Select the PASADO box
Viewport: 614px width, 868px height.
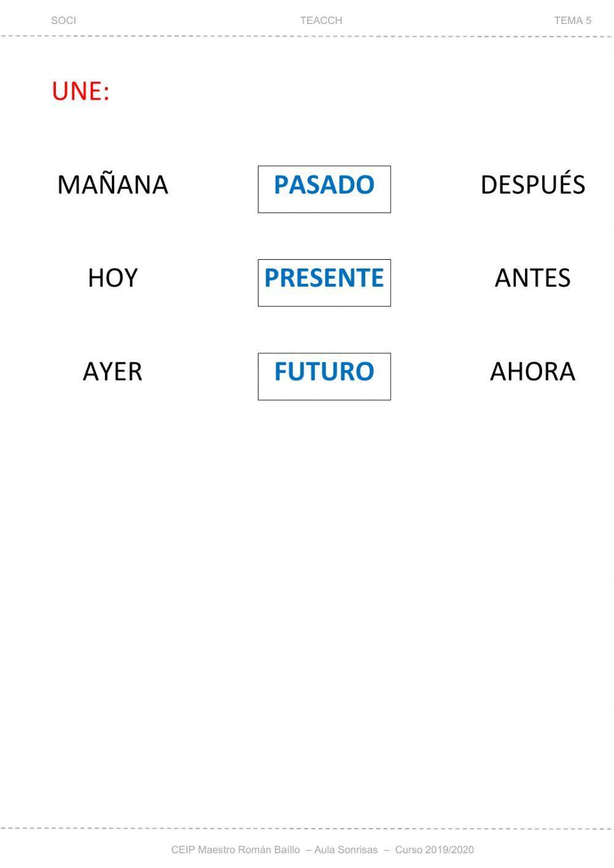pos(324,189)
